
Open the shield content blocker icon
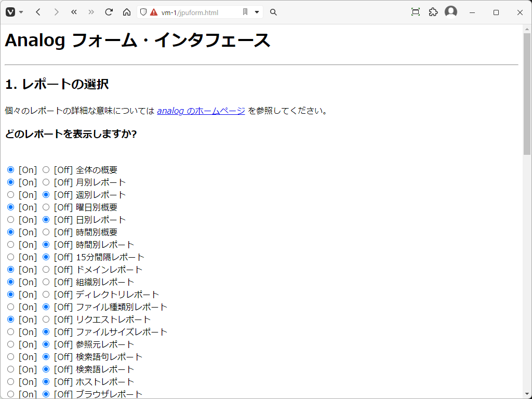tap(143, 12)
